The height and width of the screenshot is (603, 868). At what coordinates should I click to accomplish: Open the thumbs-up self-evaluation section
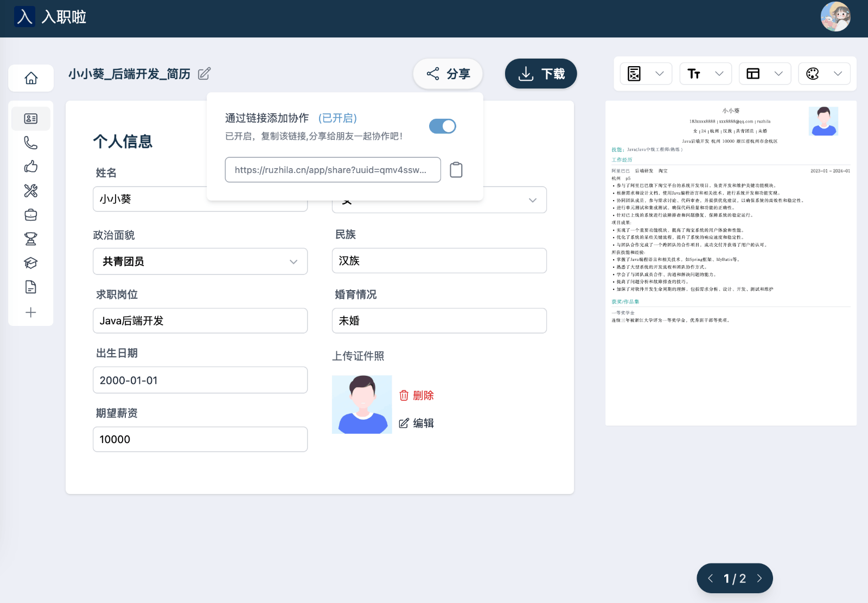(31, 166)
